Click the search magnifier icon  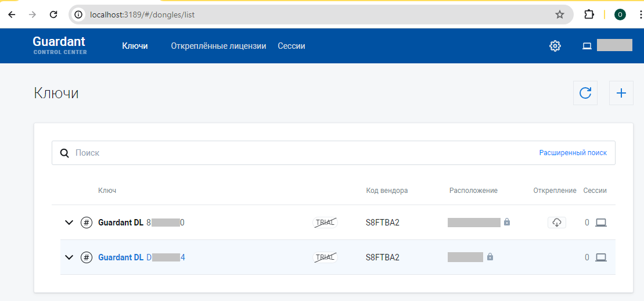point(64,153)
